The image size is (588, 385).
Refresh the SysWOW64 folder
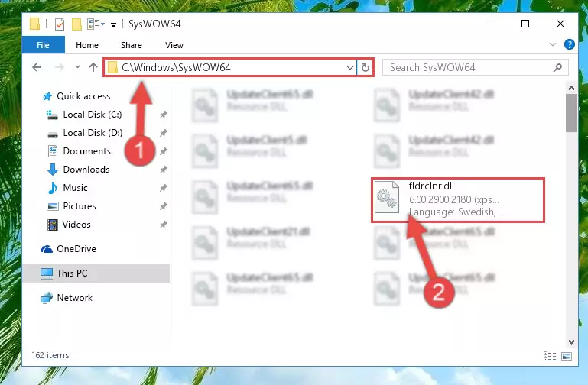[365, 68]
